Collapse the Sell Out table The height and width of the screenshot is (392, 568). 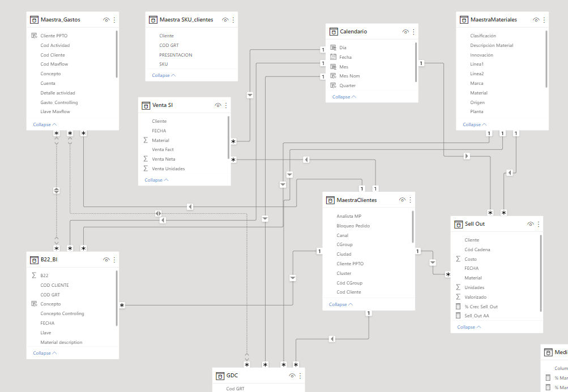point(469,327)
